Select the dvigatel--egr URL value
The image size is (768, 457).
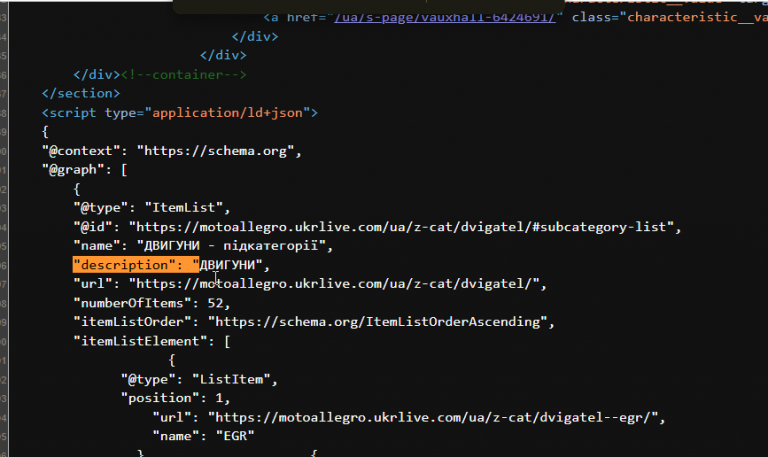point(433,417)
